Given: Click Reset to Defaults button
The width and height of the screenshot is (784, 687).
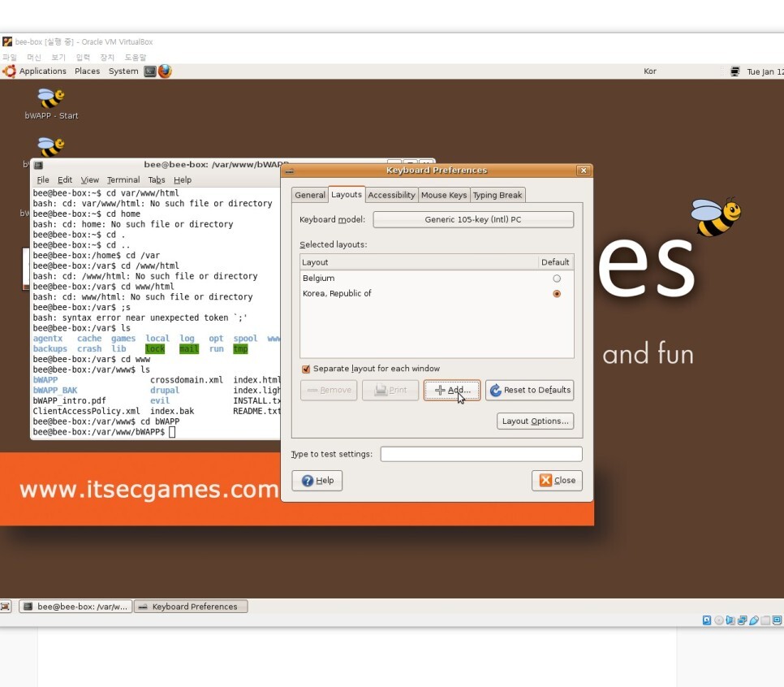Looking at the screenshot, I should (529, 391).
